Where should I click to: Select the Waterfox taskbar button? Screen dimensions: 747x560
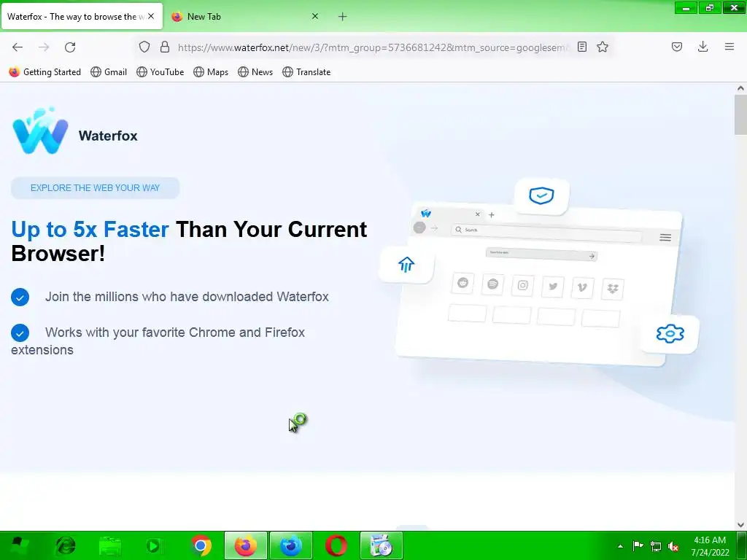pyautogui.click(x=290, y=545)
